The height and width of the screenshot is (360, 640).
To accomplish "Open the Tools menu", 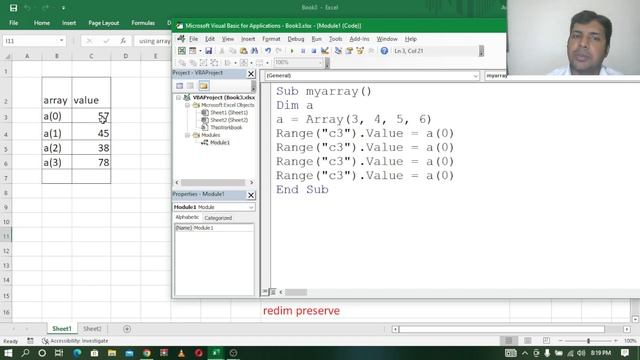I will [x=336, y=39].
